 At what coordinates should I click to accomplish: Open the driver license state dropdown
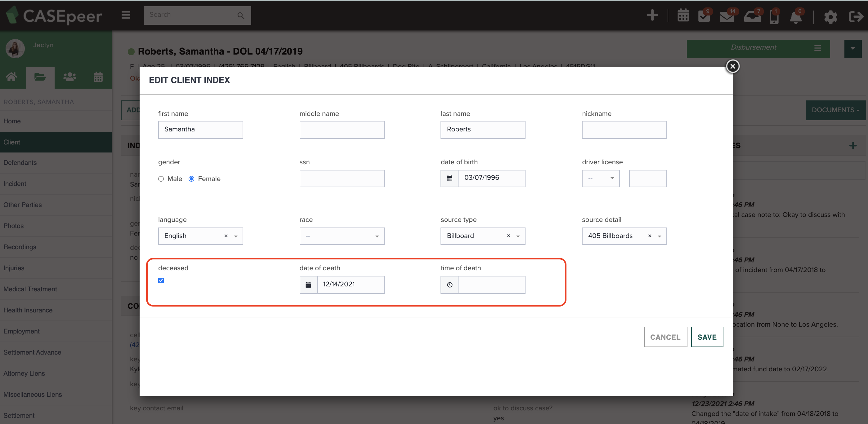(x=601, y=178)
